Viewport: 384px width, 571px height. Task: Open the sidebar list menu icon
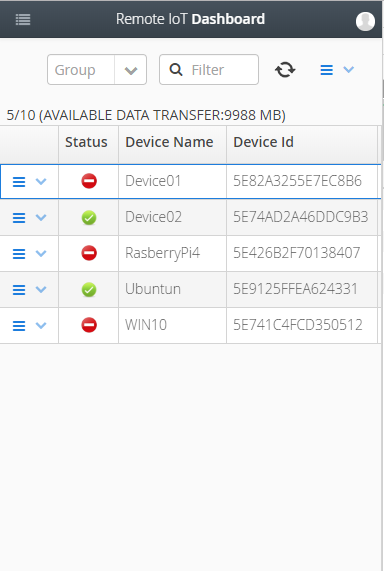[23, 19]
